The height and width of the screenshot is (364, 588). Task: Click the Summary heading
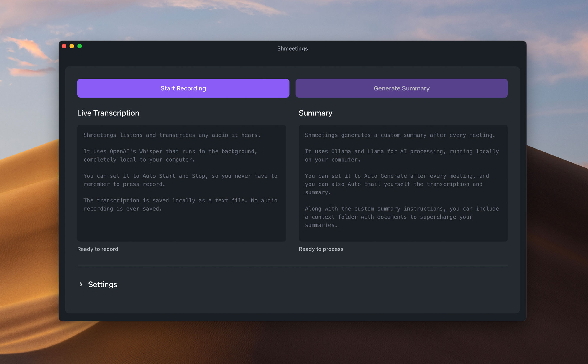tap(315, 113)
